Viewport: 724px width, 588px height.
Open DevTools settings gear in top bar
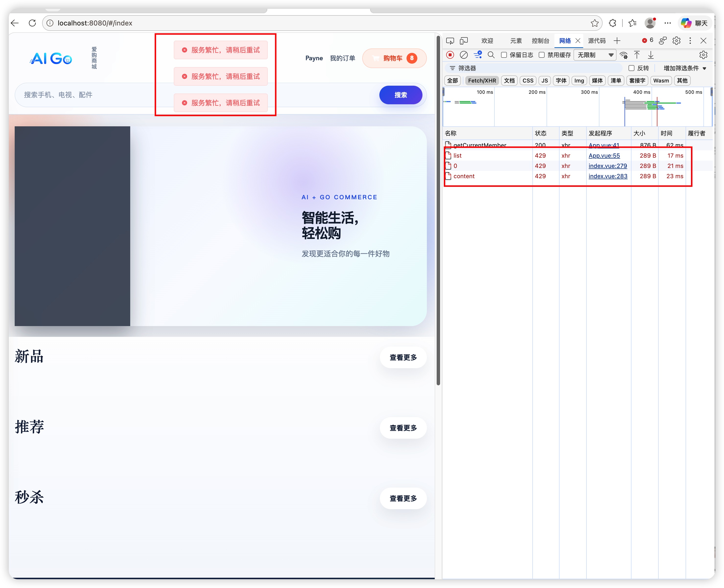[677, 41]
